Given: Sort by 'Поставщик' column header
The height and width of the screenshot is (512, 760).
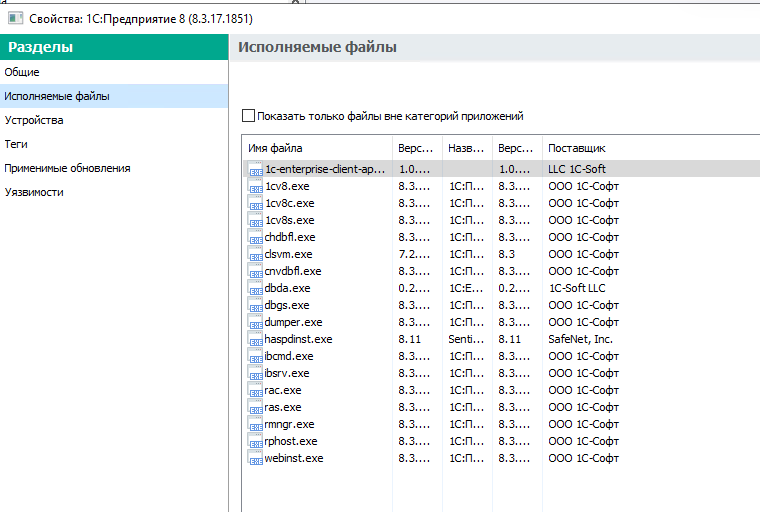Looking at the screenshot, I should (651, 148).
